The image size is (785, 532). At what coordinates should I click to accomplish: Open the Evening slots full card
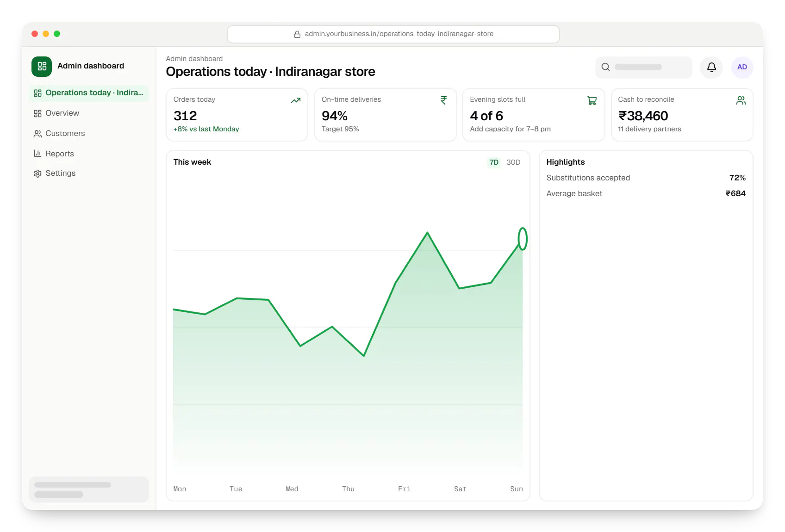[x=534, y=115]
